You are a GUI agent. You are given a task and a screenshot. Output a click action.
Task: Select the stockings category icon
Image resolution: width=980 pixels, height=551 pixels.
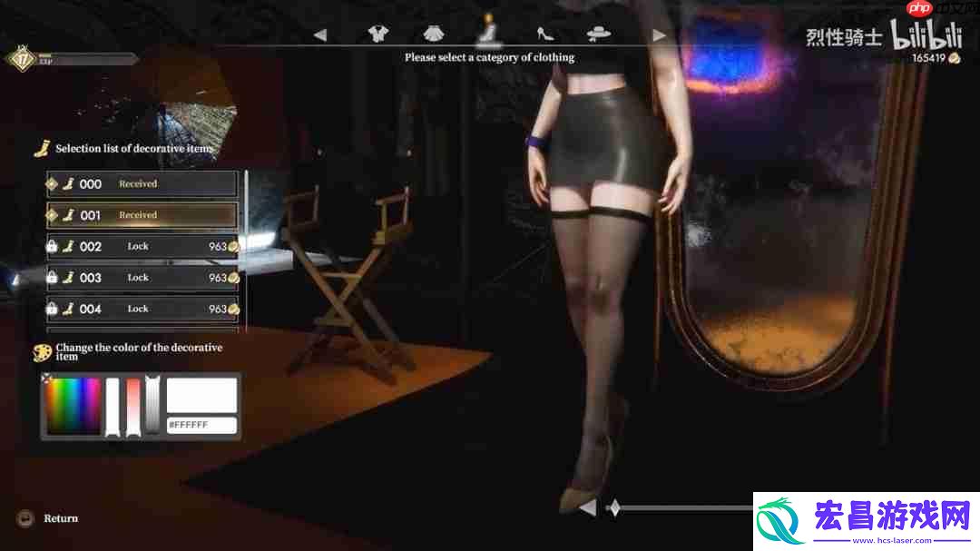(x=488, y=30)
